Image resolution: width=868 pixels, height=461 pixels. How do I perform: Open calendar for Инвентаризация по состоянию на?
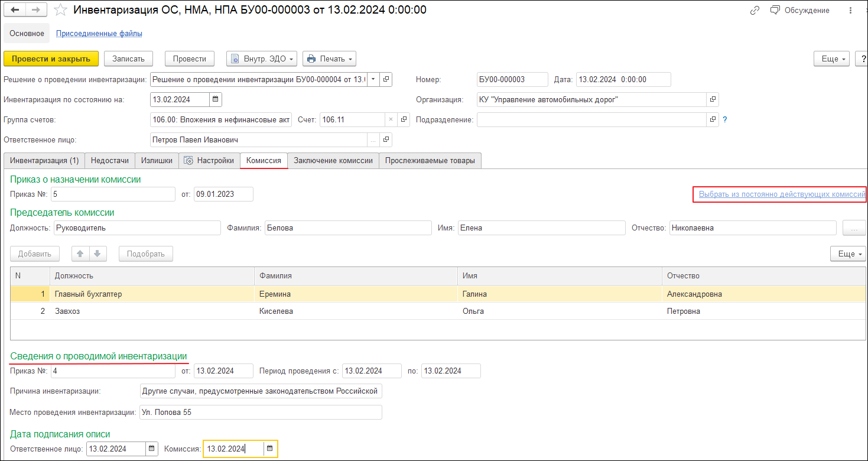(x=215, y=99)
